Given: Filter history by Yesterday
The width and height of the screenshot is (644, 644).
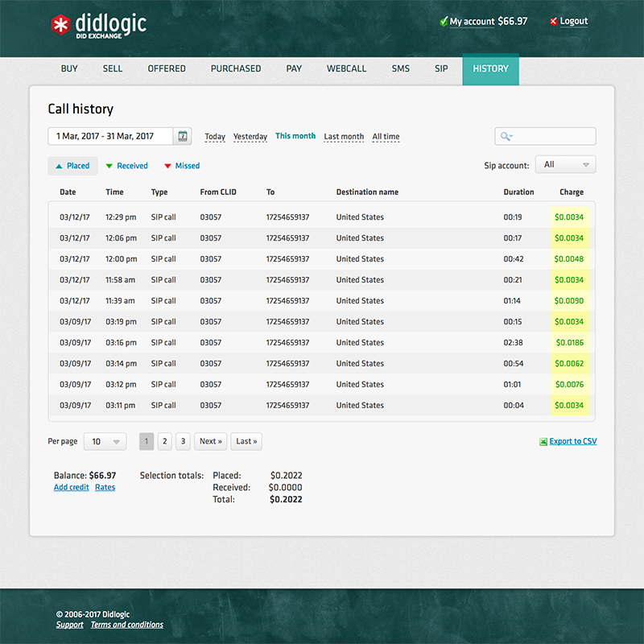Looking at the screenshot, I should point(250,136).
